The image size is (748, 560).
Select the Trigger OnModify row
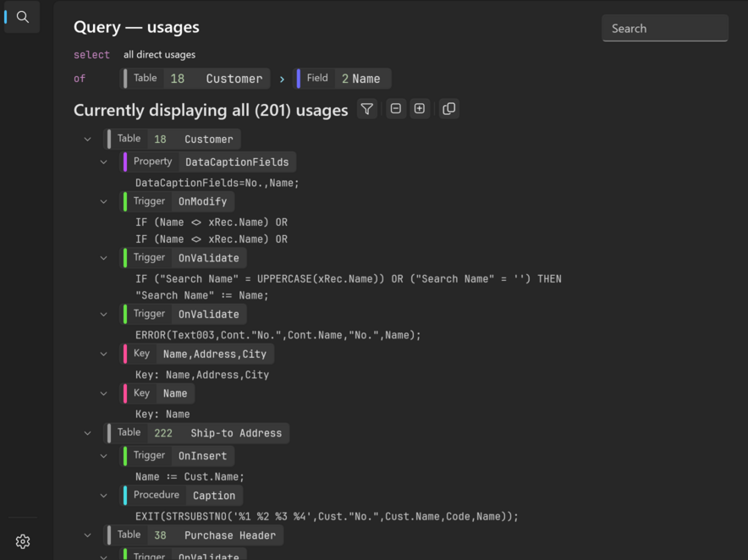[x=177, y=202]
